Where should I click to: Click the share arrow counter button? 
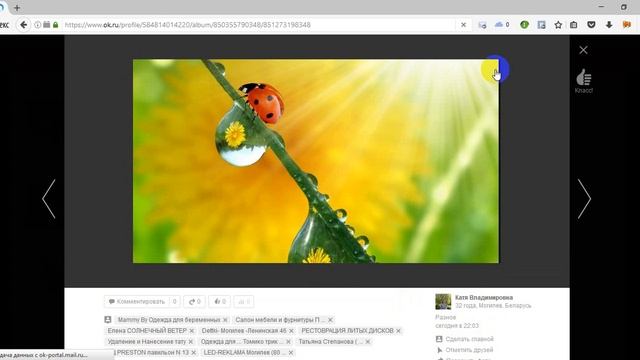coord(195,302)
